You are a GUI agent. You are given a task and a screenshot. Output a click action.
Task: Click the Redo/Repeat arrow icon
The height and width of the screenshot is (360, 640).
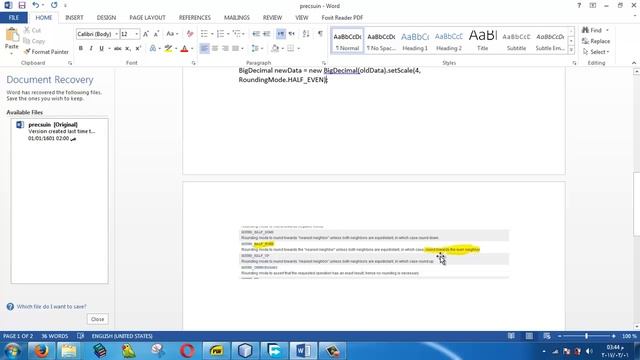(54, 5)
